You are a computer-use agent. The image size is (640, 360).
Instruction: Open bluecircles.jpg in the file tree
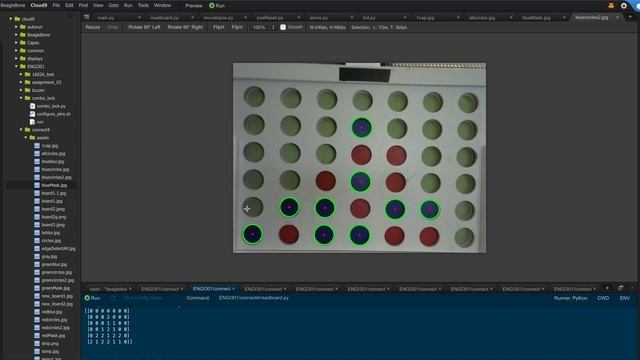click(x=55, y=169)
